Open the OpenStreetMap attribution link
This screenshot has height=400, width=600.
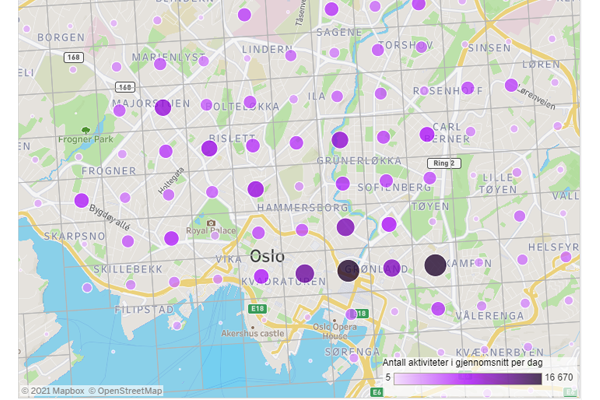coord(128,390)
